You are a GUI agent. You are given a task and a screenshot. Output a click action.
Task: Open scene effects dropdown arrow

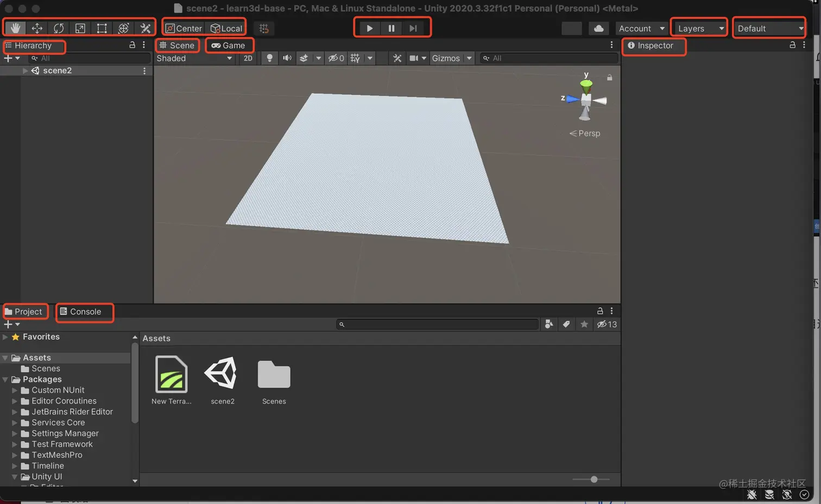point(318,58)
